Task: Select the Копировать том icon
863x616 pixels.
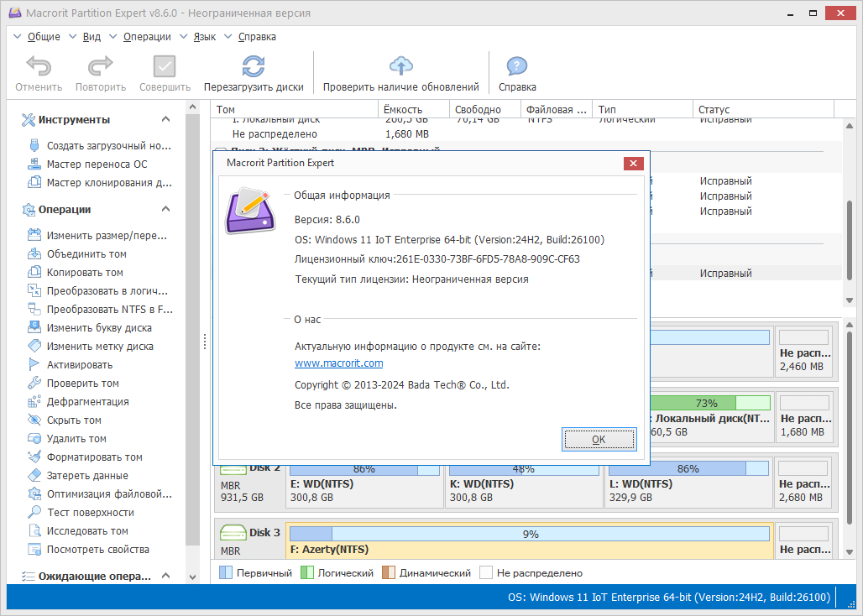Action: (34, 272)
